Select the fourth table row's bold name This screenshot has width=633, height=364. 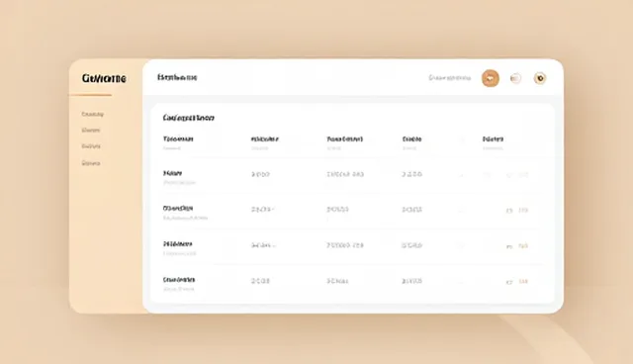click(x=179, y=280)
